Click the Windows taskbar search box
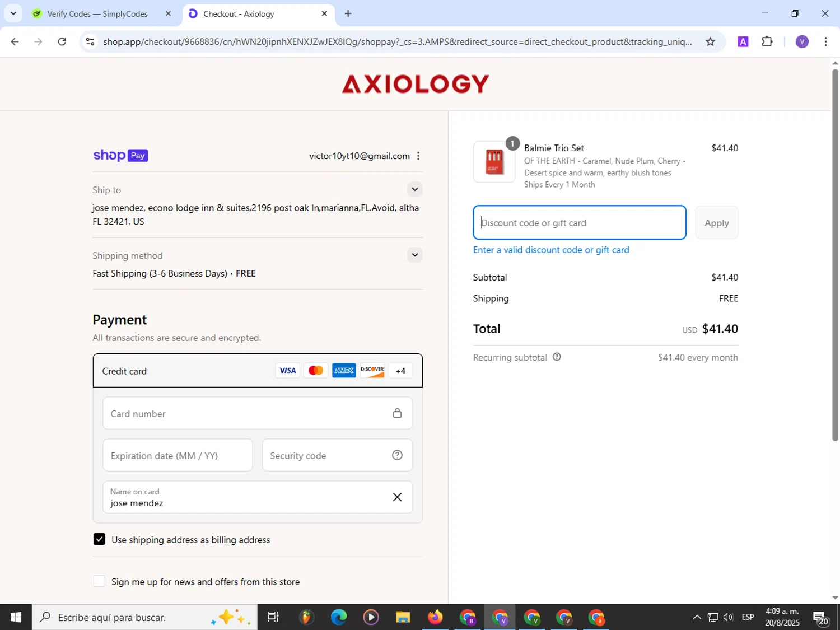Viewport: 840px width, 630px height. (144, 617)
